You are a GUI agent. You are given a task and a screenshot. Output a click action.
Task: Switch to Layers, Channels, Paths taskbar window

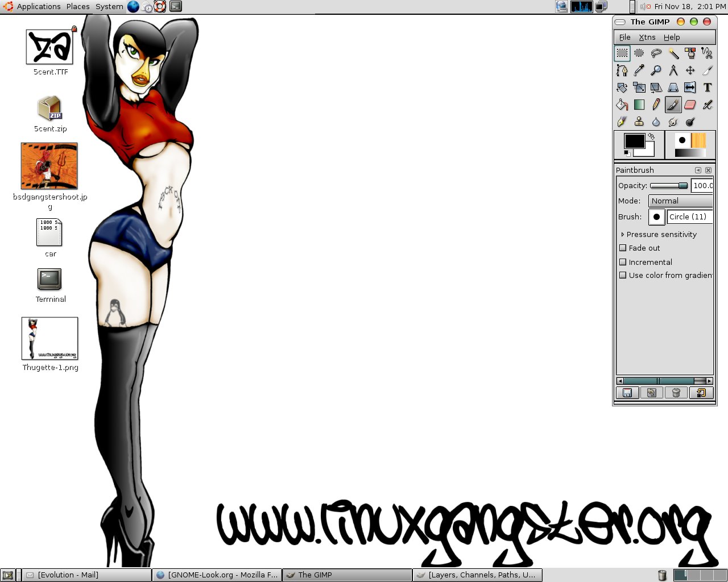pos(477,575)
